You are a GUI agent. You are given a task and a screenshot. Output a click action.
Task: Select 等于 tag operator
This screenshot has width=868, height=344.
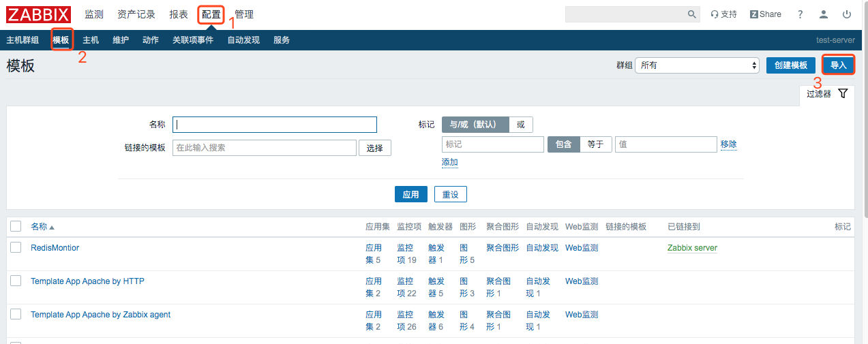coord(596,144)
